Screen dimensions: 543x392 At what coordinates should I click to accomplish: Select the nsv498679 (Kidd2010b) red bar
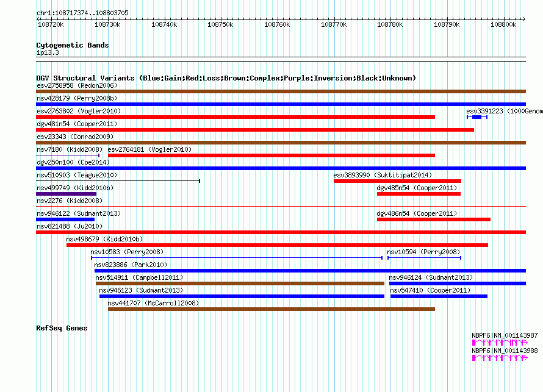point(277,245)
